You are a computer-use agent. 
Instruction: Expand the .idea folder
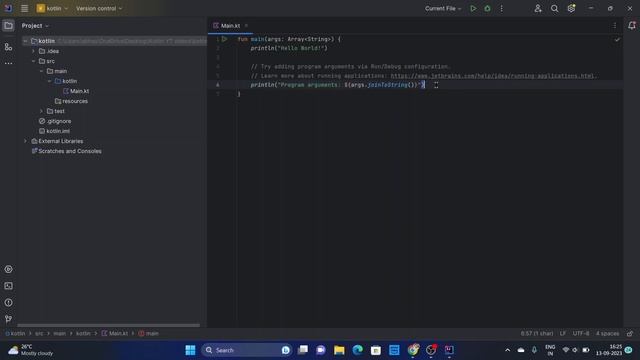pos(33,51)
